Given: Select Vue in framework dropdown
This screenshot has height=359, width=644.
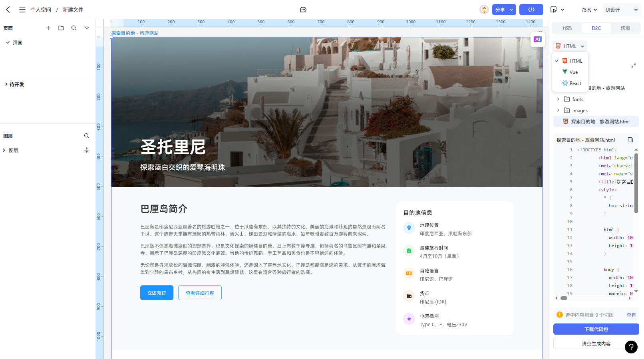Looking at the screenshot, I should [573, 72].
